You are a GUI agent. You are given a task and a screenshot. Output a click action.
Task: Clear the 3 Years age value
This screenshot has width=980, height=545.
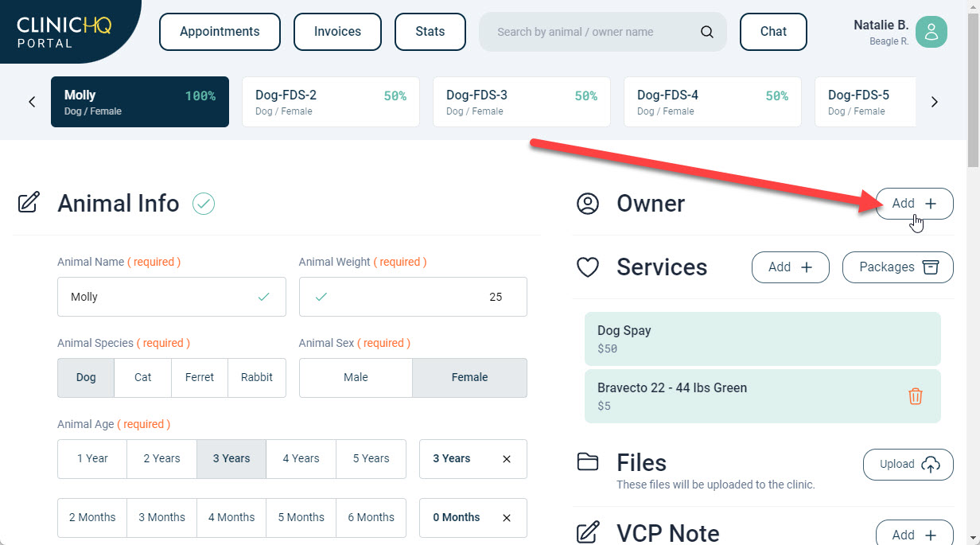pos(507,459)
